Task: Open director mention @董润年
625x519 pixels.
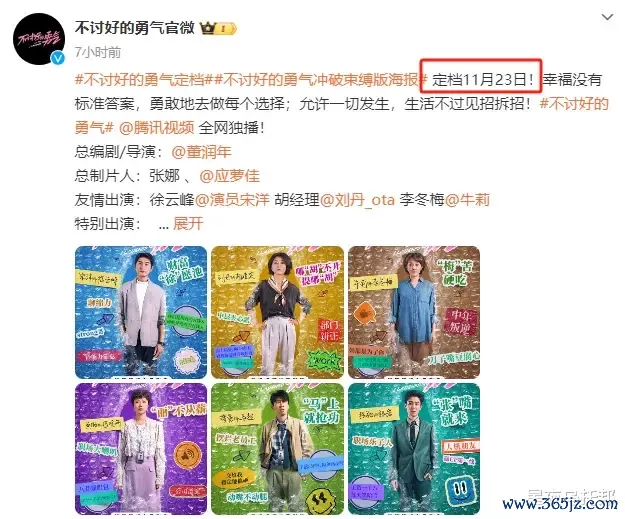Action: [x=201, y=152]
